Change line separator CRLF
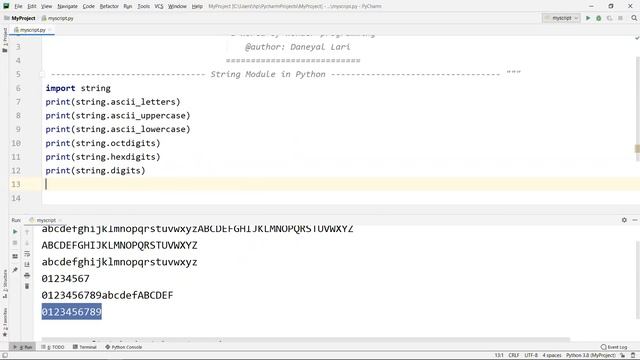 tap(513, 355)
